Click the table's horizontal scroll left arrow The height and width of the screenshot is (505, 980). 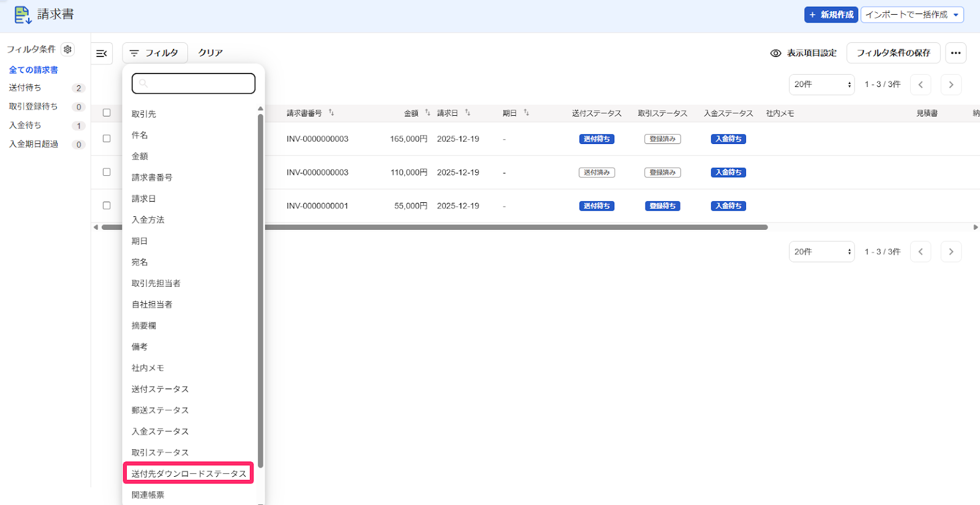(96, 227)
